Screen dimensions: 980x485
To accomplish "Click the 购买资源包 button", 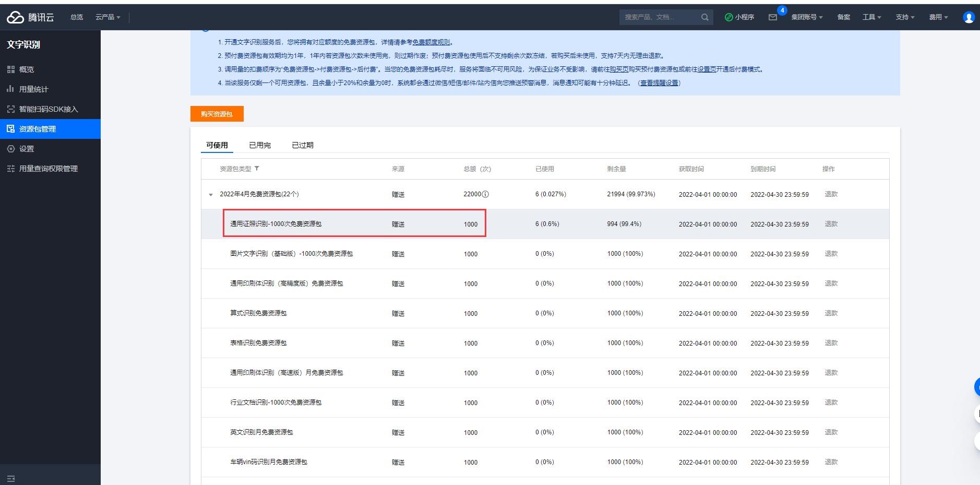I will [x=217, y=114].
